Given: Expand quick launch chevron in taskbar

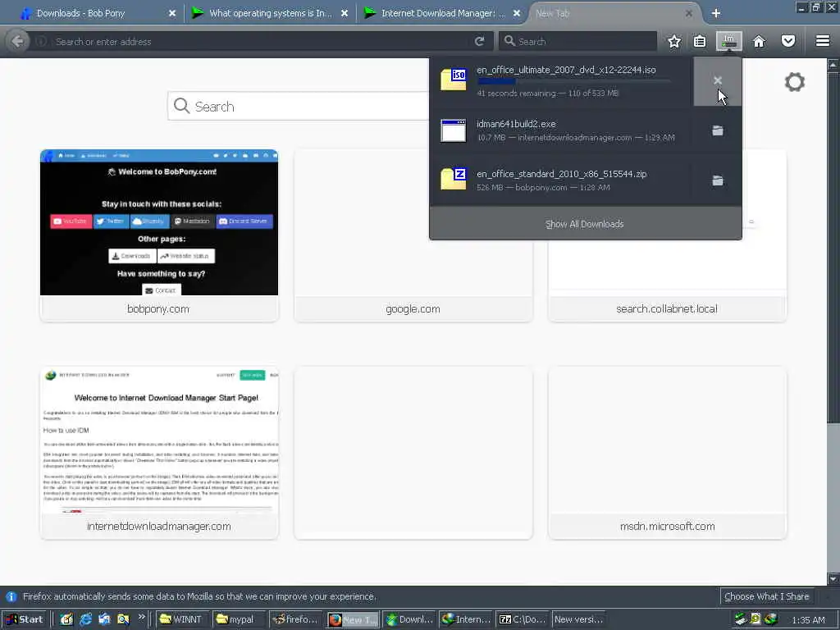Looking at the screenshot, I should pos(141,617).
